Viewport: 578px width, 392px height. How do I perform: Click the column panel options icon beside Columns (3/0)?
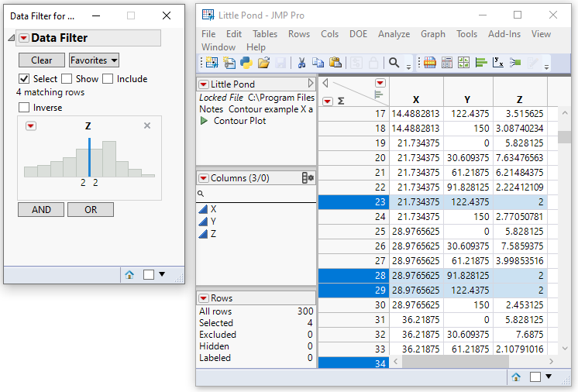pos(308,178)
